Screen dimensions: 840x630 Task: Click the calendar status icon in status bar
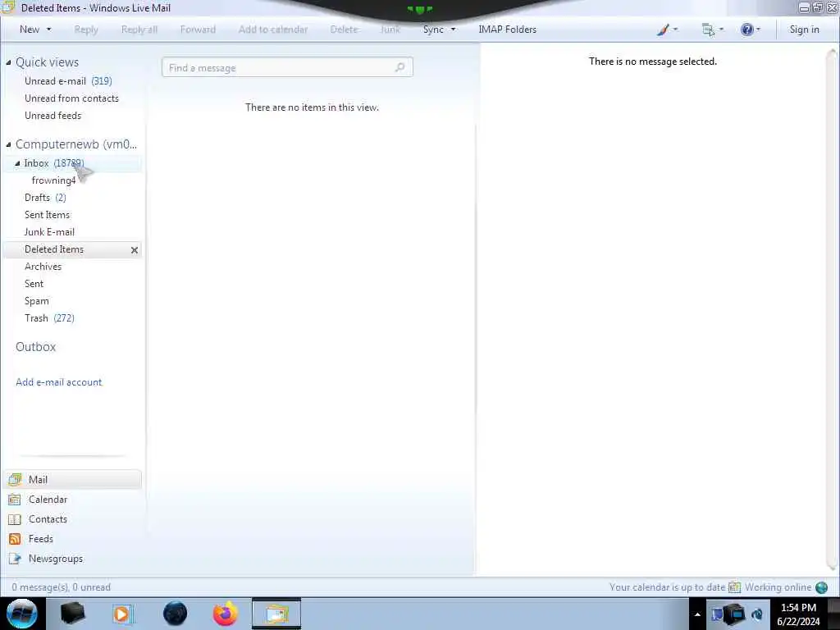(734, 587)
